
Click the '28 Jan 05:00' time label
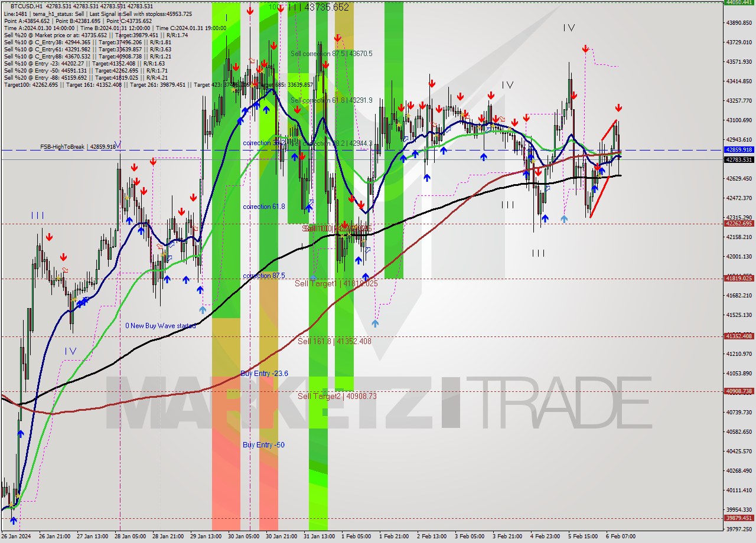pyautogui.click(x=130, y=537)
